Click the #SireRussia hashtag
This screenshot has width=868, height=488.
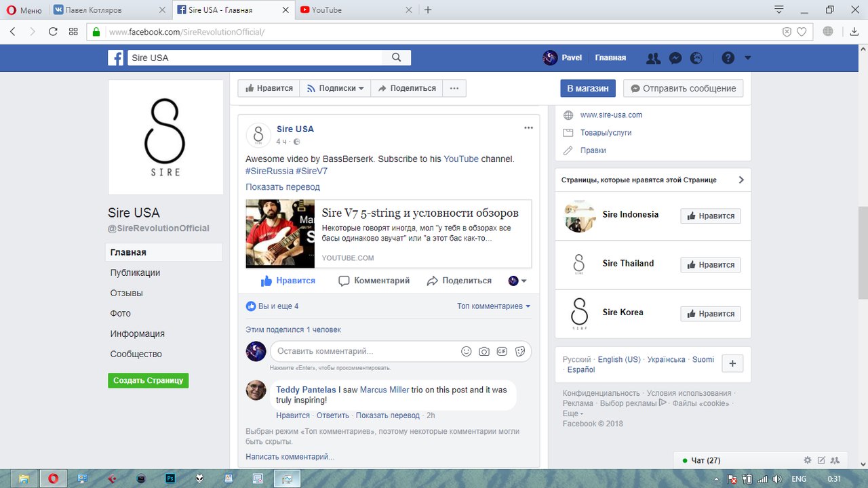click(269, 171)
